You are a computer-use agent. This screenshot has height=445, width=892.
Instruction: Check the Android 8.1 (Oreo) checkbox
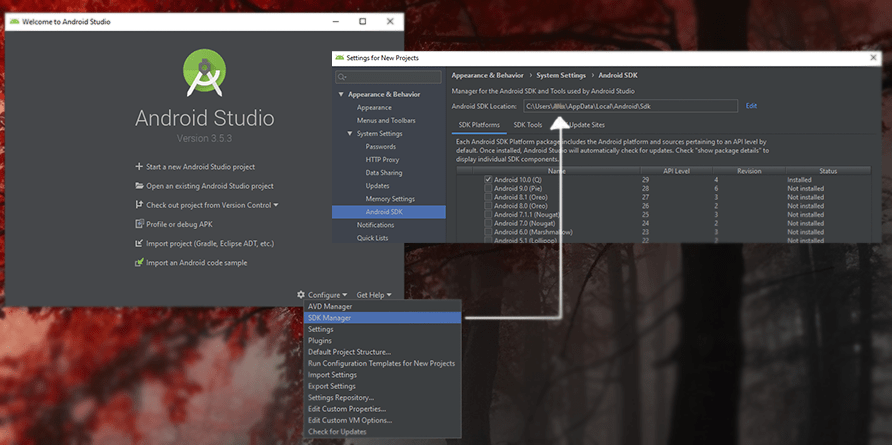488,197
